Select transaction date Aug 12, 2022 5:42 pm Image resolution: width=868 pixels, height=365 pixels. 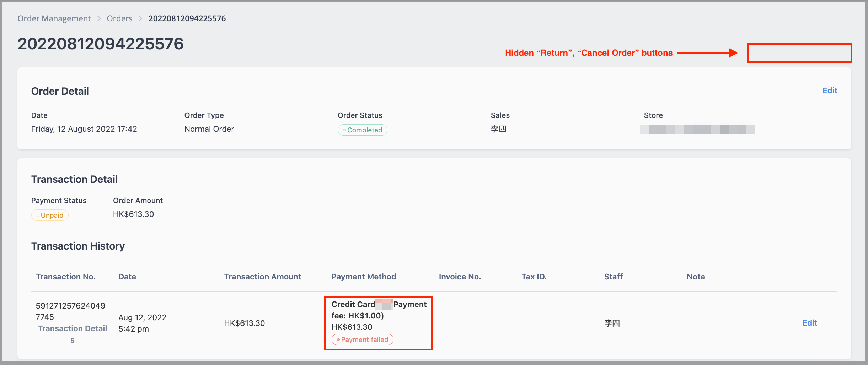[x=142, y=323]
